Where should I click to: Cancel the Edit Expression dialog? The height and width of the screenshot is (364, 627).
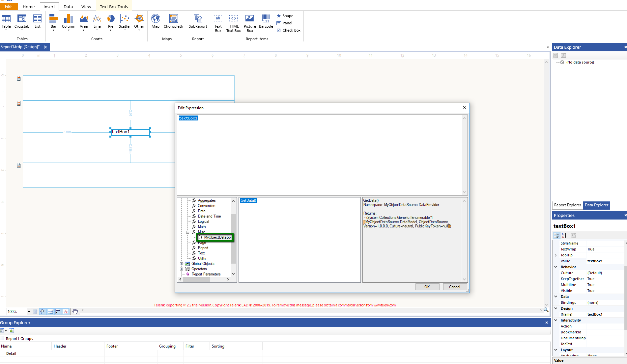pyautogui.click(x=455, y=287)
